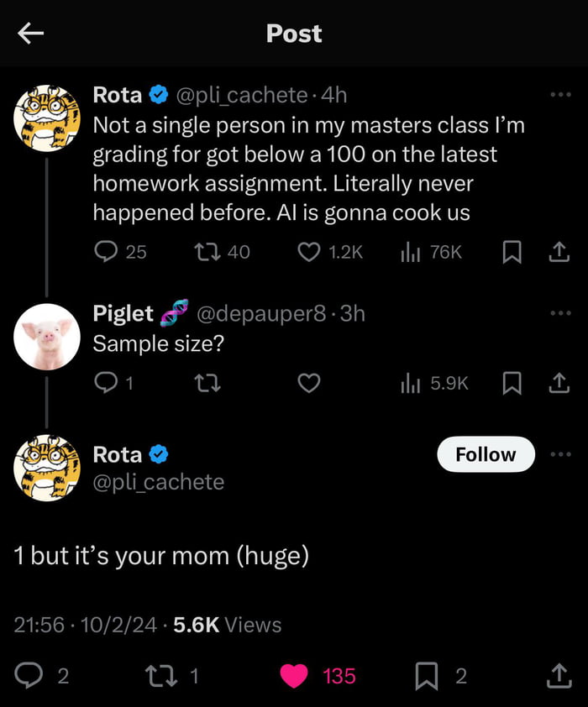Unlike the main post with 135 likes

294,676
